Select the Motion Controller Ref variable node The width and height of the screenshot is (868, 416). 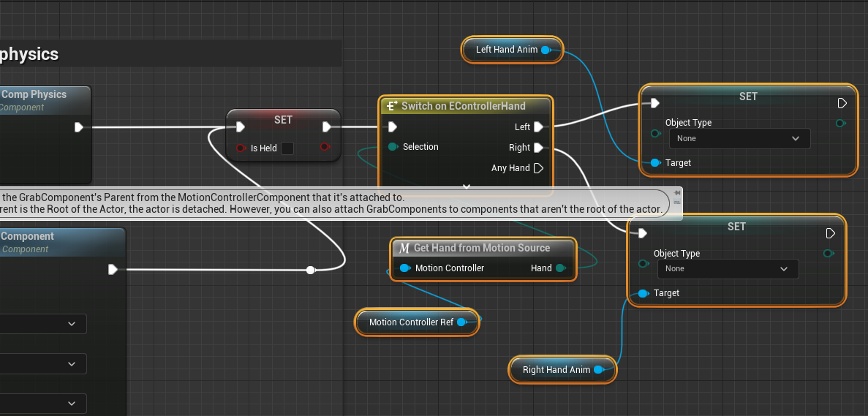pyautogui.click(x=416, y=322)
